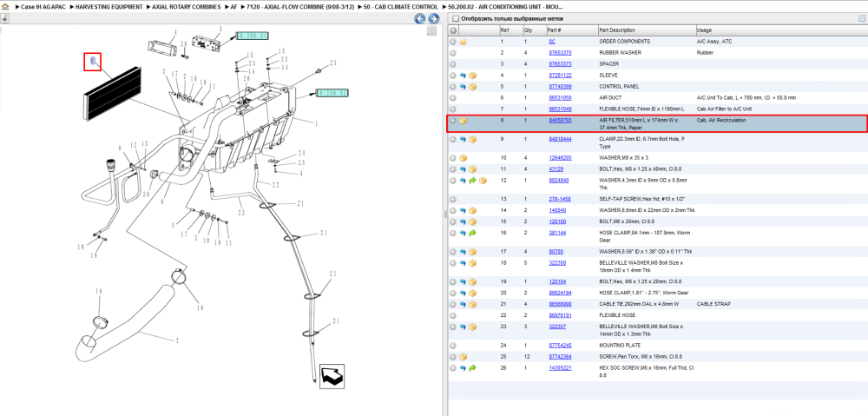Click package box icon on AIR FILTER row
The width and height of the screenshot is (868, 416).
click(x=464, y=120)
